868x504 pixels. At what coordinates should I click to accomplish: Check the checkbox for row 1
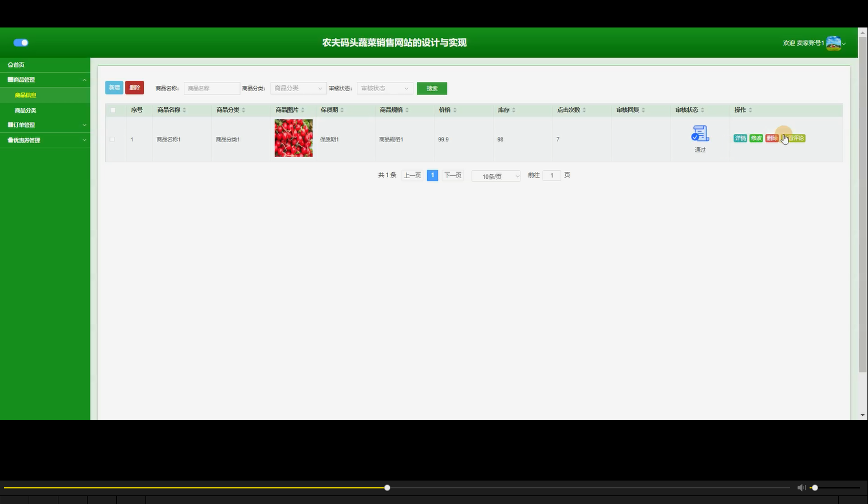coord(112,139)
